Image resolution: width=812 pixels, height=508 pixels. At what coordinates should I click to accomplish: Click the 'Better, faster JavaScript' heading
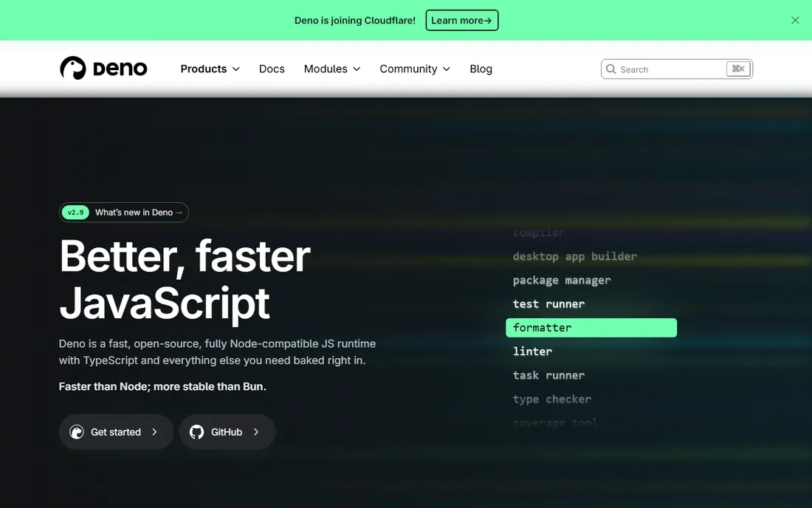tap(185, 280)
